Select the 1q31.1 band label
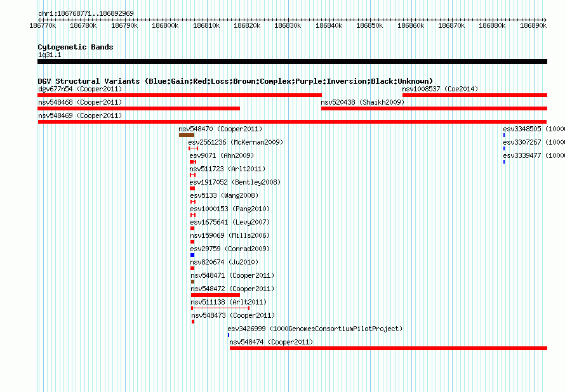 [50, 55]
